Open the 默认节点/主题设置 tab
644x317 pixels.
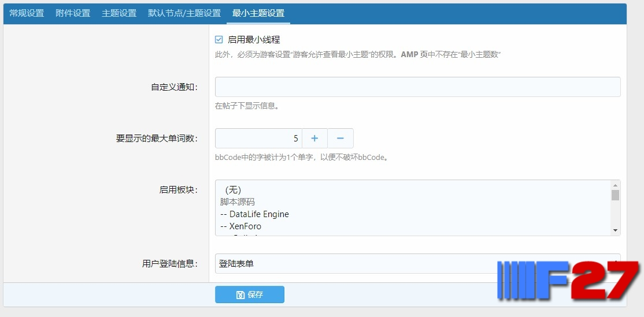(x=184, y=13)
